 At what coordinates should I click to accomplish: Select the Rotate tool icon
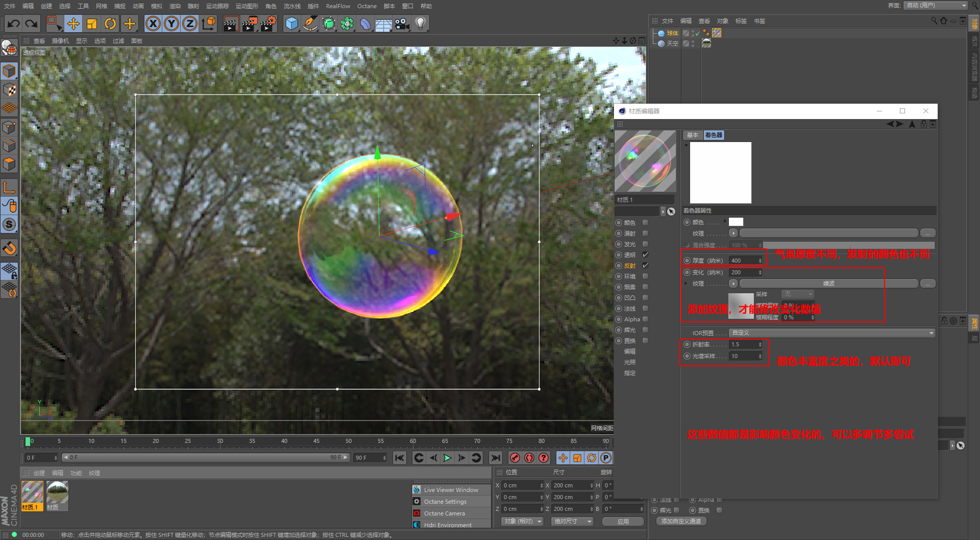click(110, 24)
